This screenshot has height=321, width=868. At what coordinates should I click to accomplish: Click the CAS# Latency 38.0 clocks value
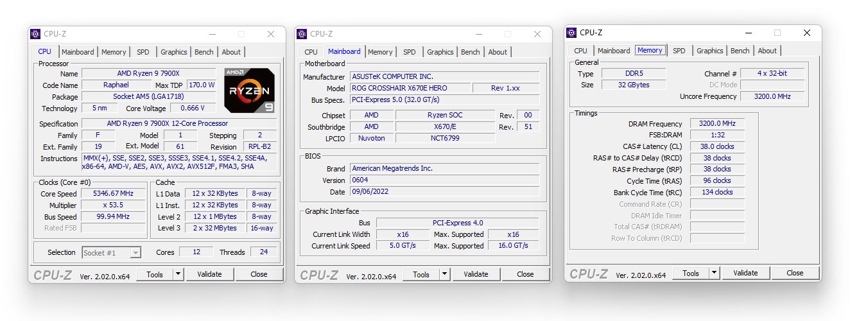point(717,146)
